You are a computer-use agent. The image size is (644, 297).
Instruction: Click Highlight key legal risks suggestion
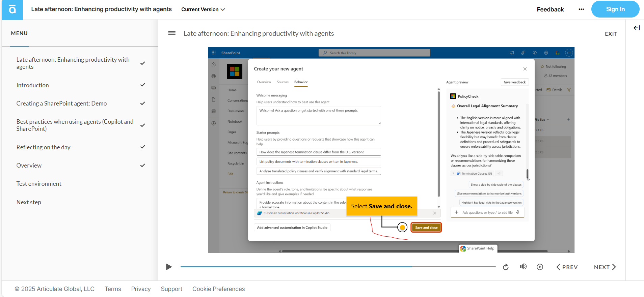click(x=491, y=203)
